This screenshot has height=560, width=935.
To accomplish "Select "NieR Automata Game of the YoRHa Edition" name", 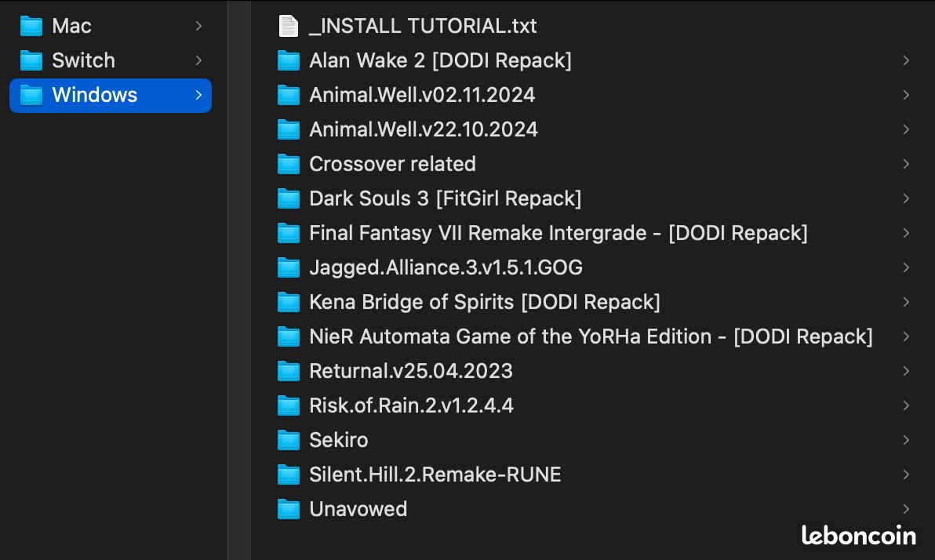I will point(511,337).
